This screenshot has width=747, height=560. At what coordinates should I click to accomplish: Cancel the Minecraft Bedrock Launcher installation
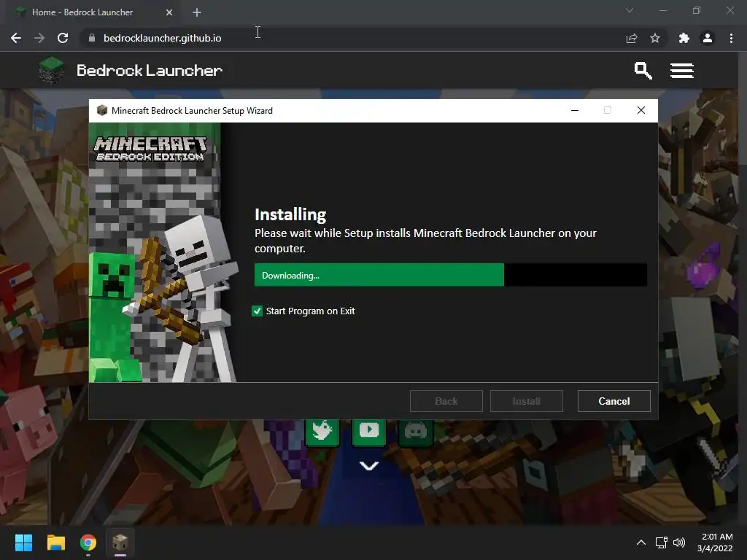pos(614,401)
